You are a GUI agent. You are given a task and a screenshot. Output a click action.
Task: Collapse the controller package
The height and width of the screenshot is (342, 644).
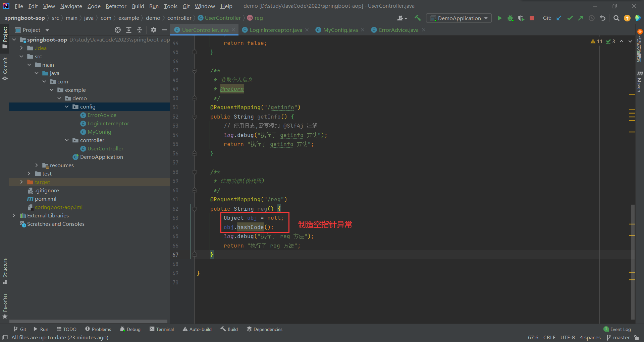tap(67, 140)
